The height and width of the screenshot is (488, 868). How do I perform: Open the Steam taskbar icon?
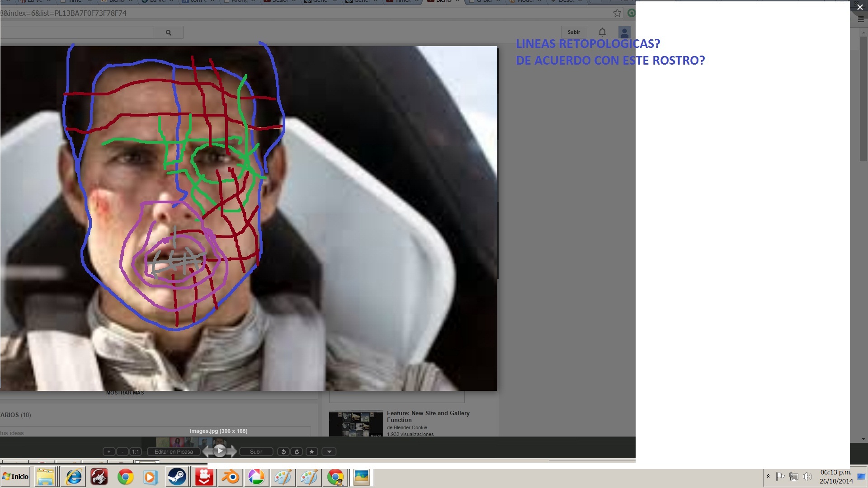(x=177, y=477)
